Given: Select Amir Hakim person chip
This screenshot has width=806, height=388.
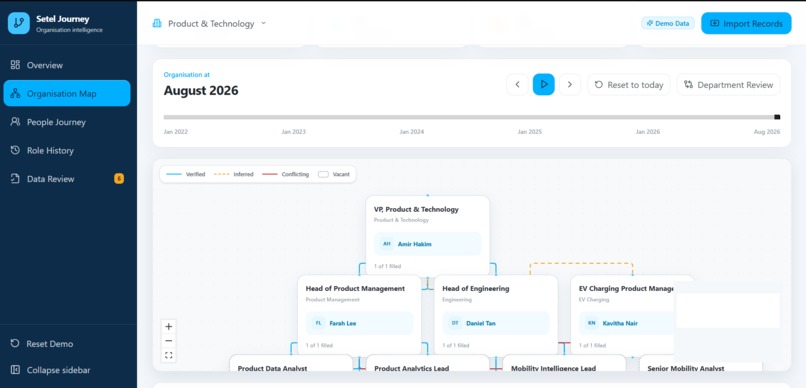Looking at the screenshot, I should tap(427, 244).
